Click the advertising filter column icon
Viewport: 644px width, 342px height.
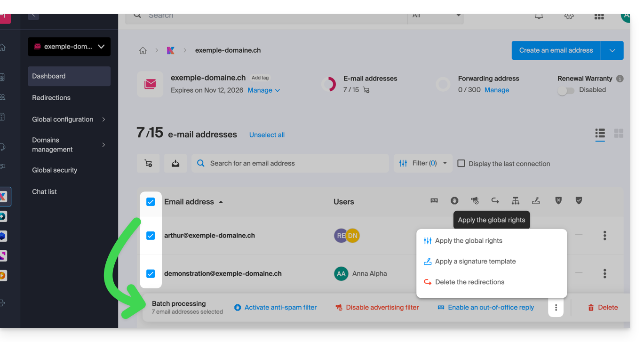[475, 201]
